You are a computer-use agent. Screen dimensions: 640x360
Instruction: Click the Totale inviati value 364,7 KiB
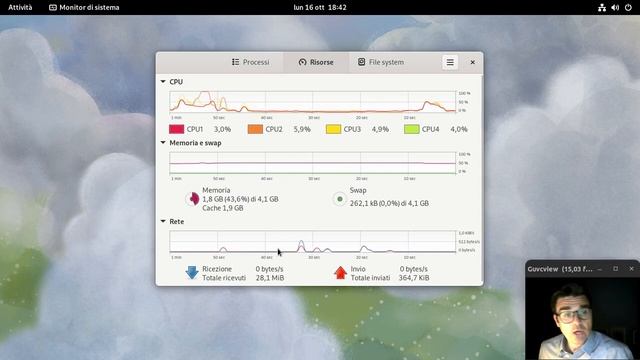414,278
